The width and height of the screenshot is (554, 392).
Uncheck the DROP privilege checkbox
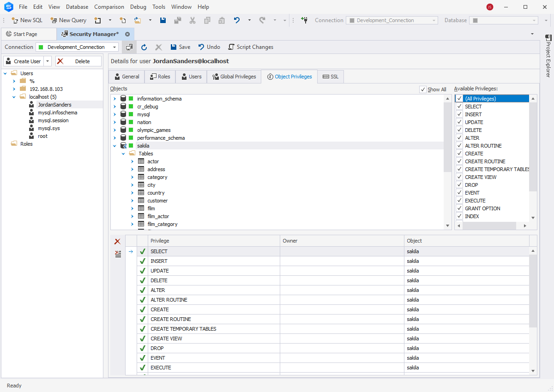[x=459, y=185]
